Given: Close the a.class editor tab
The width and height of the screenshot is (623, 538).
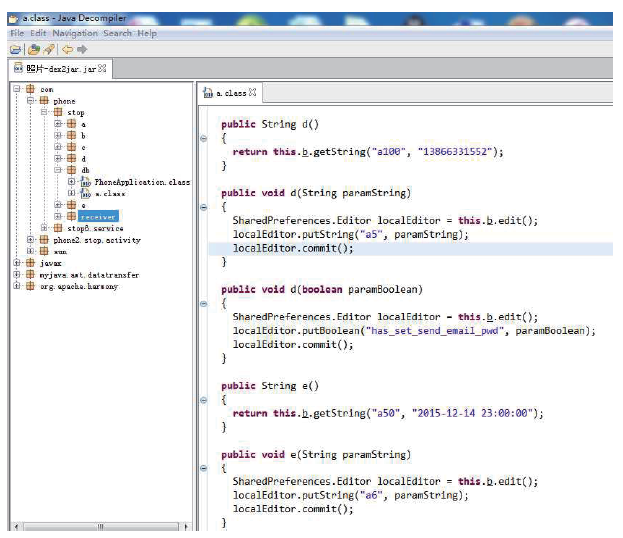Looking at the screenshot, I should [x=252, y=93].
